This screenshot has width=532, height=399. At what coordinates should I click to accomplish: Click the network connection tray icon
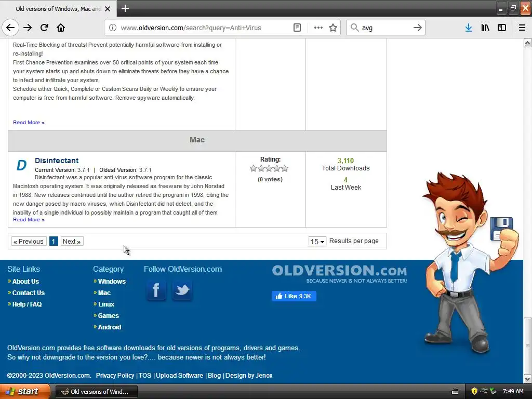tap(484, 391)
